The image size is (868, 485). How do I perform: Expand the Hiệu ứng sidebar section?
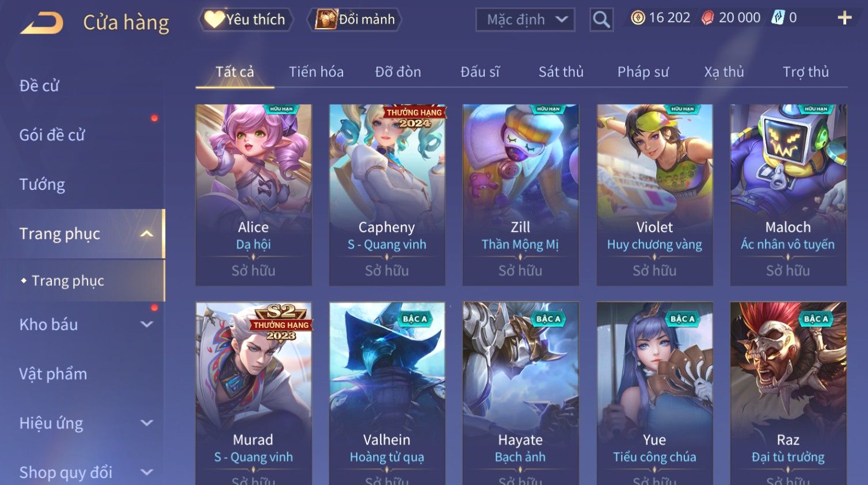tap(147, 423)
